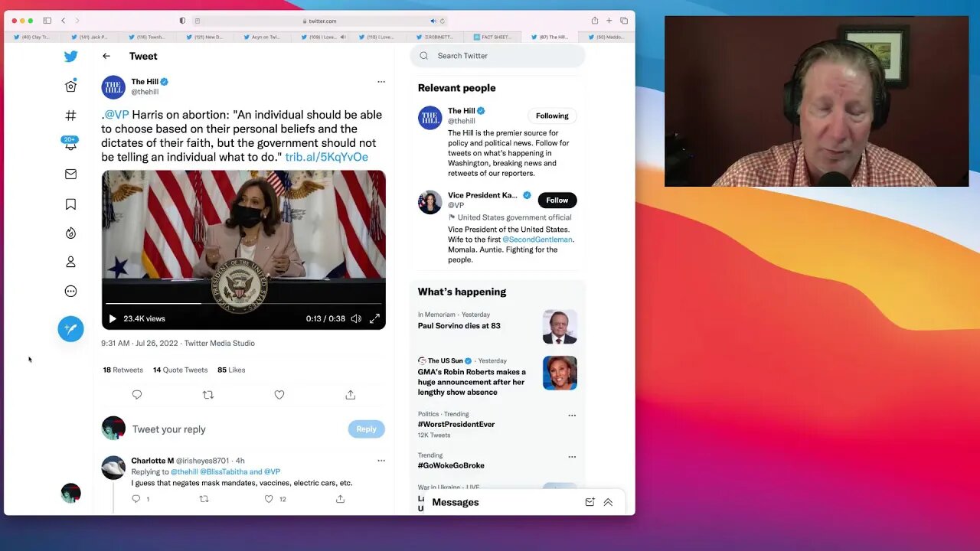Switch to the (50) Maddo... tab
The width and height of the screenshot is (980, 551).
point(606,37)
